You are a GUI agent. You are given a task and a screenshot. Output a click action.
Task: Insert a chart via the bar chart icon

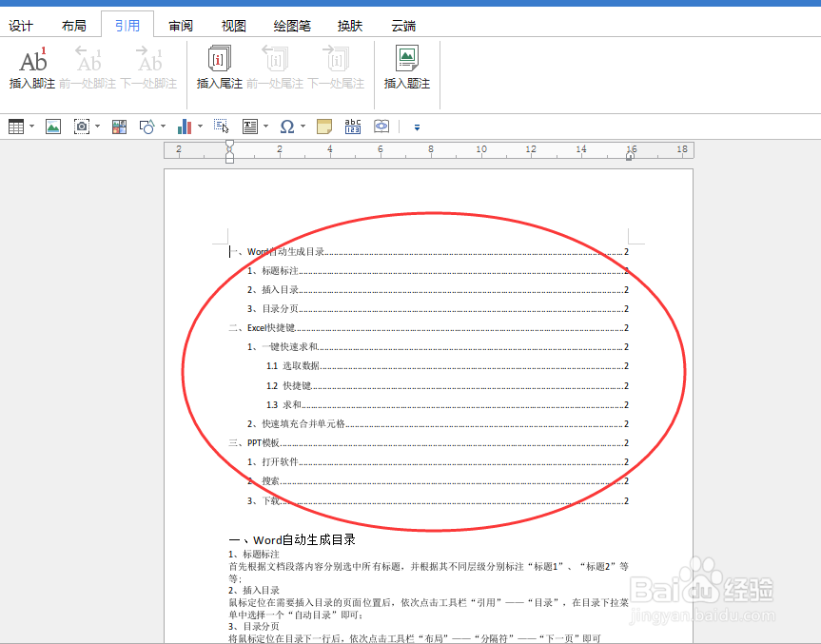(x=186, y=126)
